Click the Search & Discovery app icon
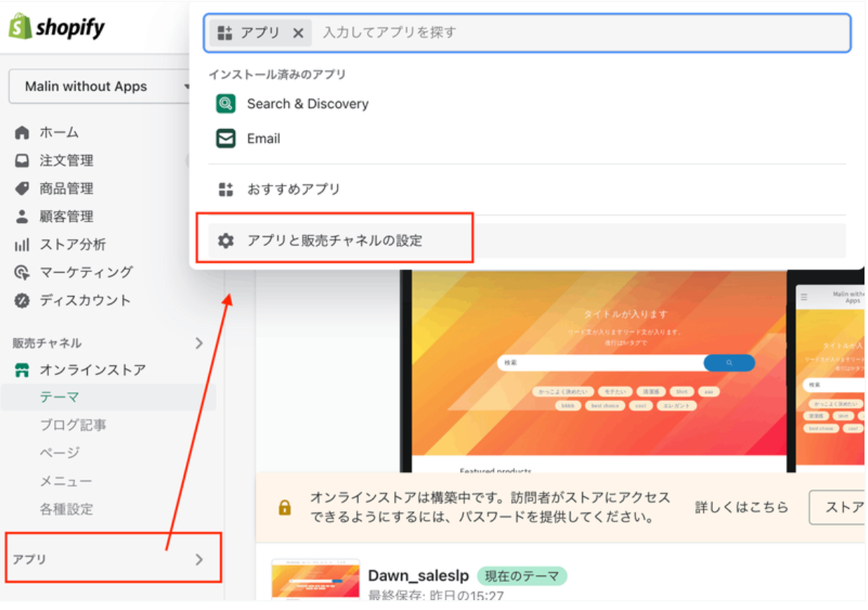Image resolution: width=868 pixels, height=610 pixels. 226,104
